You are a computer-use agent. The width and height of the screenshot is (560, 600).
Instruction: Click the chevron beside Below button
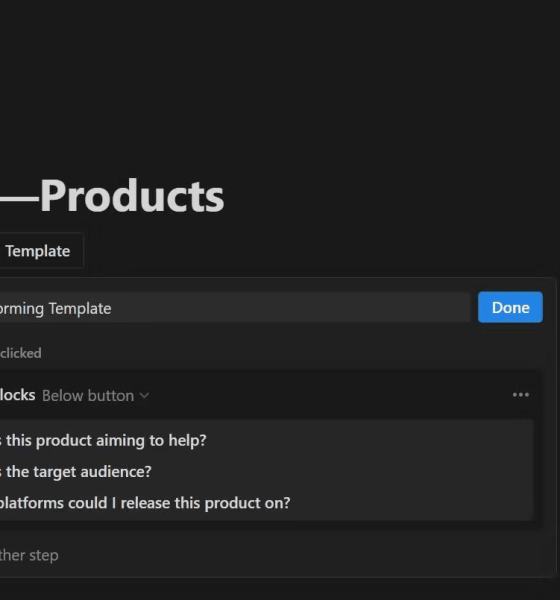tap(144, 396)
